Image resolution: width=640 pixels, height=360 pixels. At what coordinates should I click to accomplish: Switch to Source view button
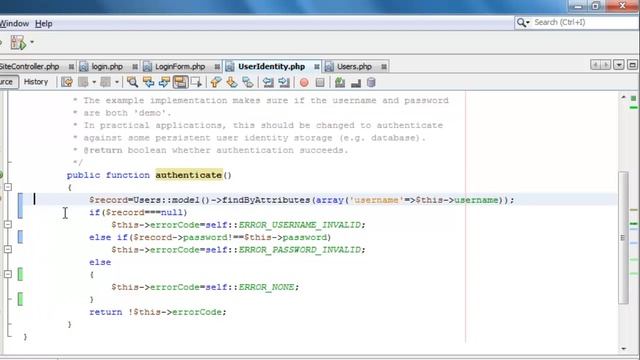[x=8, y=82]
